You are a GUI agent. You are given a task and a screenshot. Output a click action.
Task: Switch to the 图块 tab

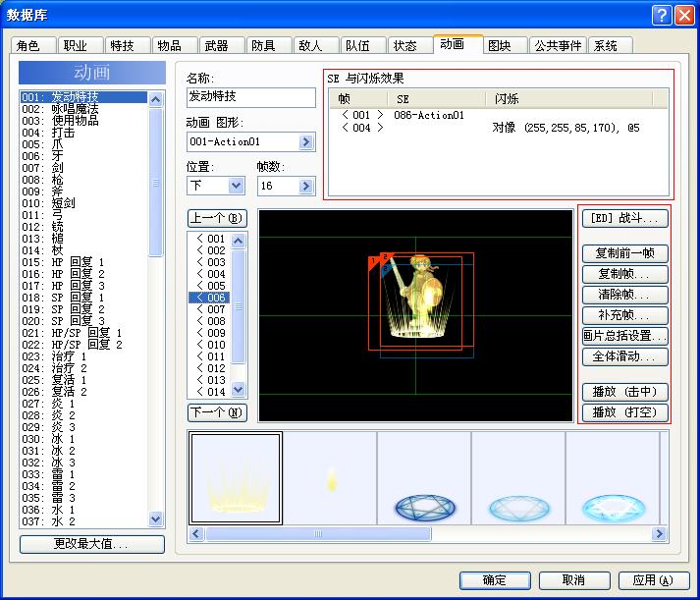click(x=505, y=45)
